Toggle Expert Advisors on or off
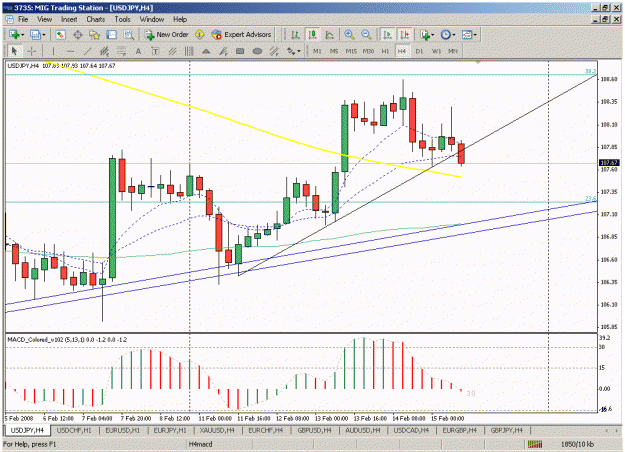Image resolution: width=625 pixels, height=452 pixels. (242, 35)
